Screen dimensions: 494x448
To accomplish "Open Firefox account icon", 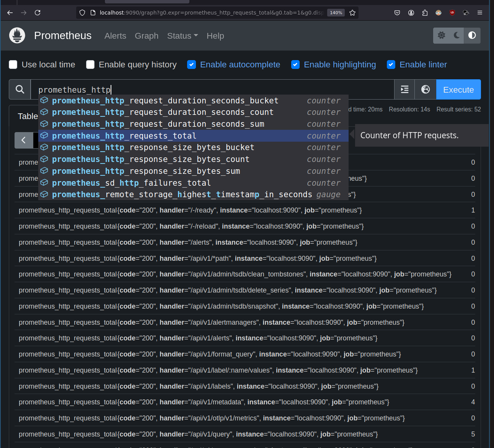I will [411, 13].
